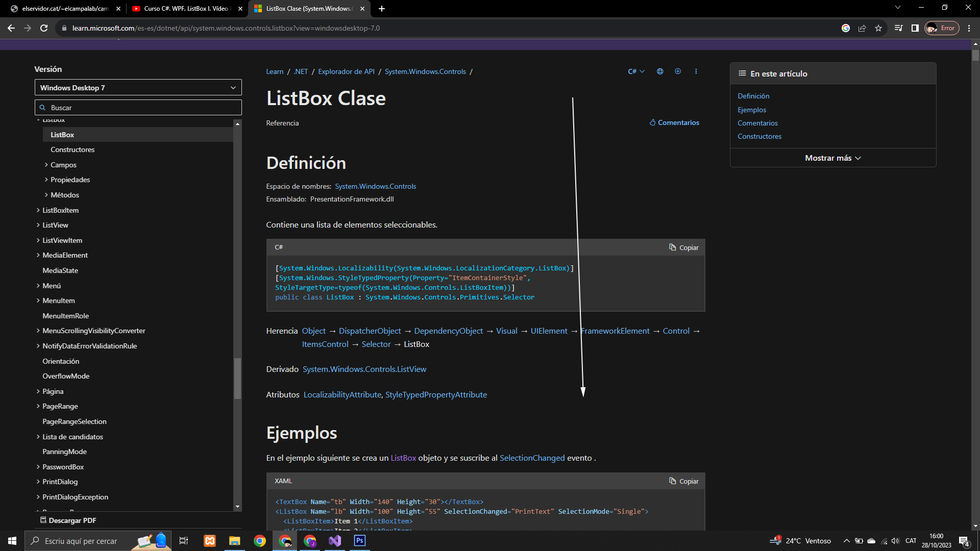Screen dimensions: 980x551
Task: Switch to the Curso C# WPF ListBox tab
Action: coord(186,9)
